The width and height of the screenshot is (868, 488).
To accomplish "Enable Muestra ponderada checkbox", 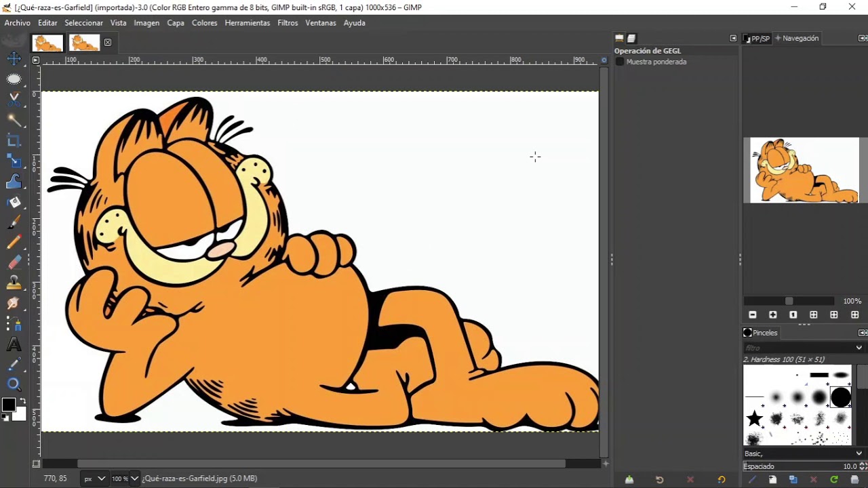I will click(620, 62).
